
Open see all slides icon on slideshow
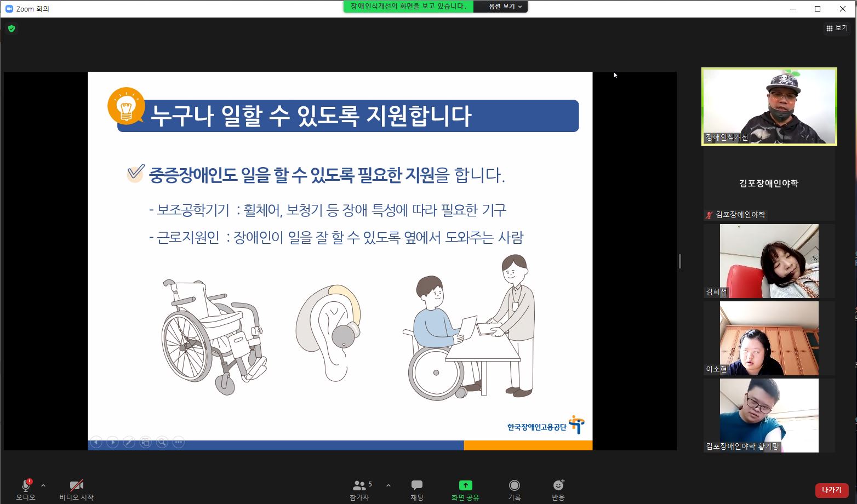coord(146,442)
